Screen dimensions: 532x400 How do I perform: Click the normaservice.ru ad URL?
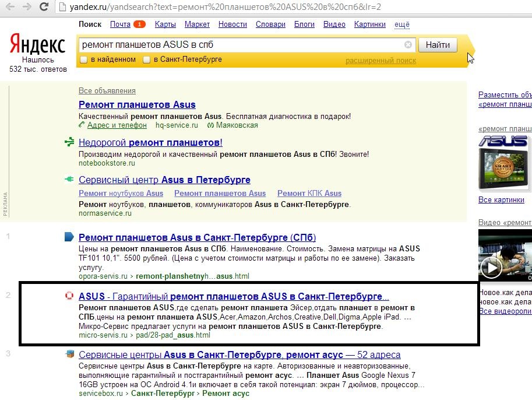[x=105, y=213]
